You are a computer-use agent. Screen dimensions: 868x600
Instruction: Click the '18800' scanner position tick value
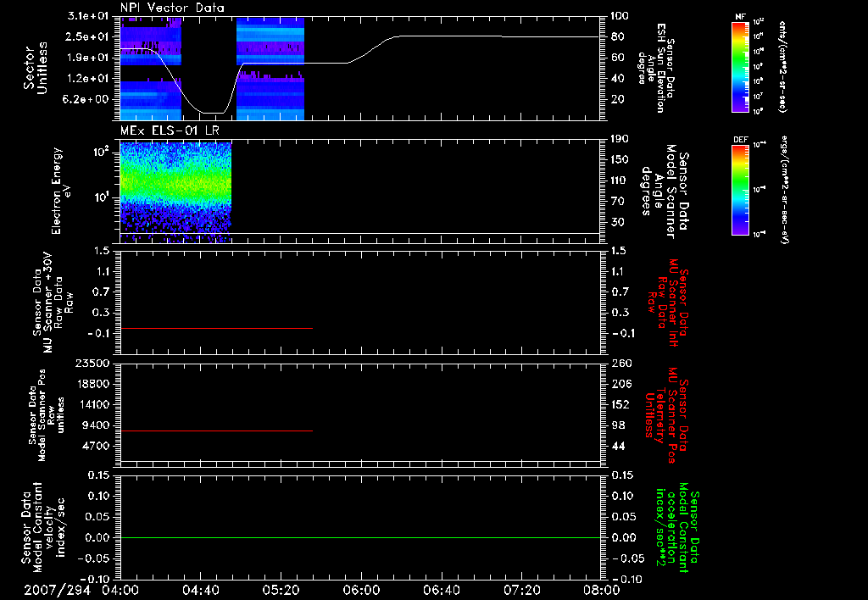pos(92,384)
